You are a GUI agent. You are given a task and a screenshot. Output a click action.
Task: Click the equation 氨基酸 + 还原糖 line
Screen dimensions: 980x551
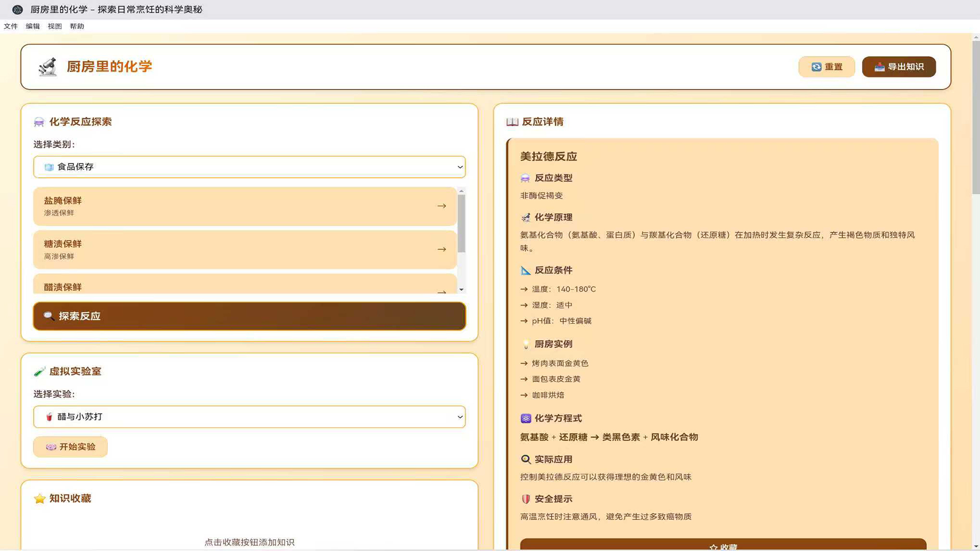click(609, 437)
